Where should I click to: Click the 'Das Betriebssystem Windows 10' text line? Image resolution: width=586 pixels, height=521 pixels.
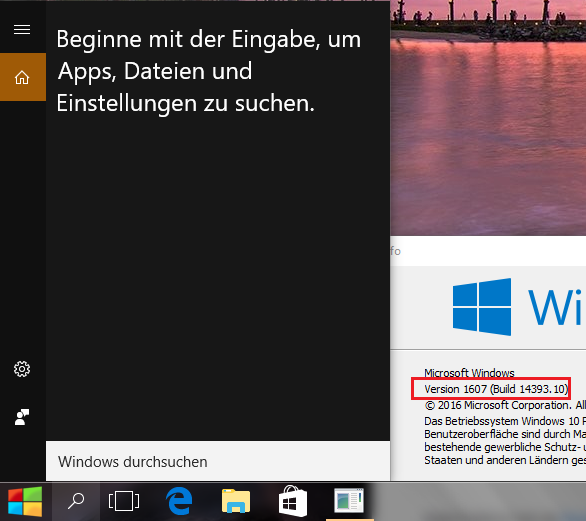505,421
